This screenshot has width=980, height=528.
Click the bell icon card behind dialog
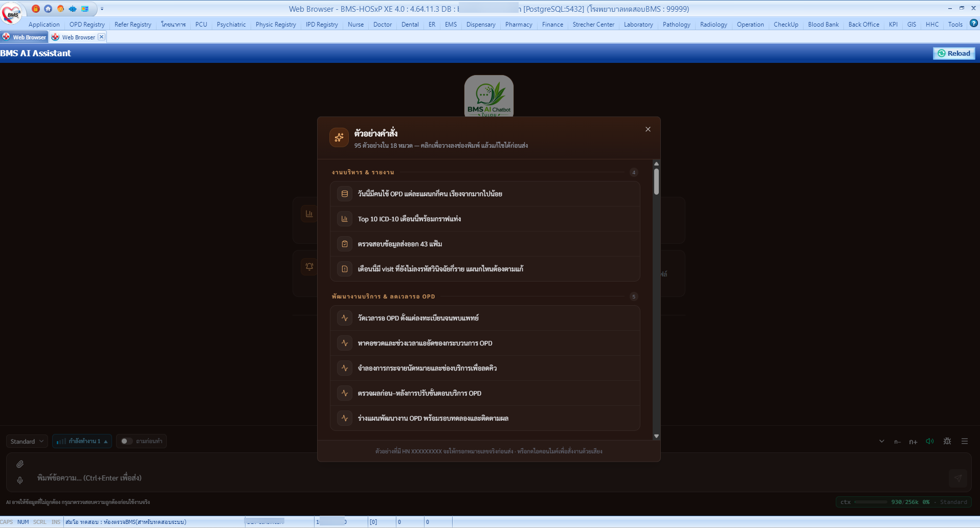pyautogui.click(x=309, y=266)
